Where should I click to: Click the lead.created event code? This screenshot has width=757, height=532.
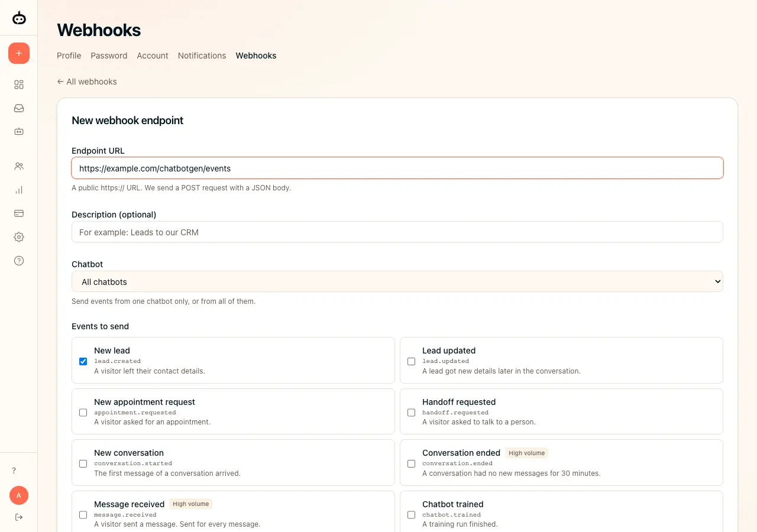point(117,361)
